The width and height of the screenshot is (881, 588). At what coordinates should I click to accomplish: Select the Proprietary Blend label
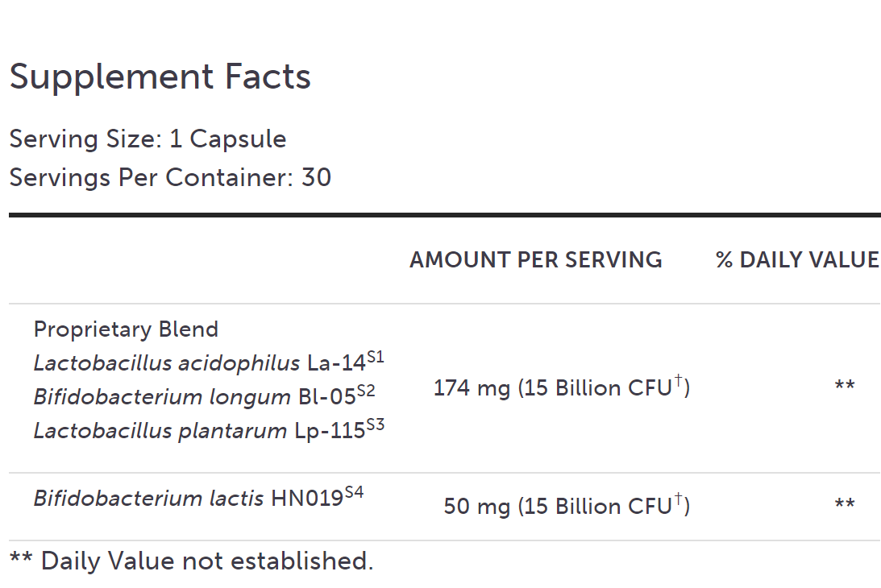[x=126, y=329]
